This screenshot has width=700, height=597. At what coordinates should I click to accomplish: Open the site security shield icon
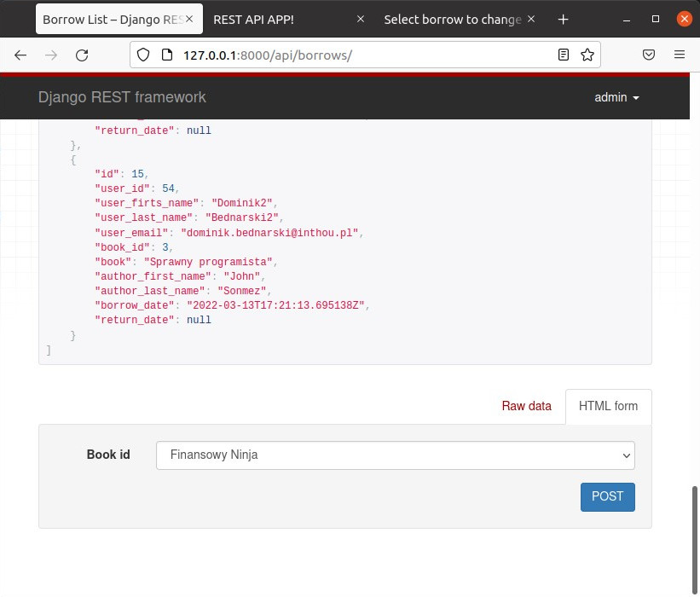pos(143,55)
